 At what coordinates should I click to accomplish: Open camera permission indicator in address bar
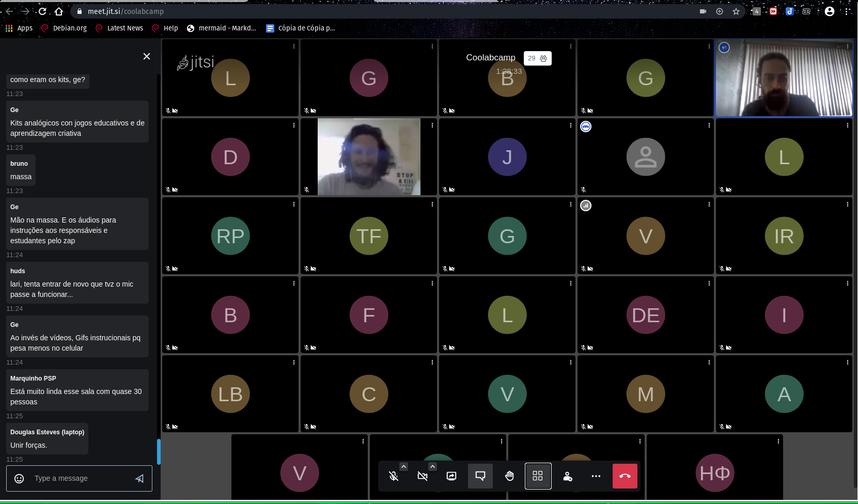703,11
